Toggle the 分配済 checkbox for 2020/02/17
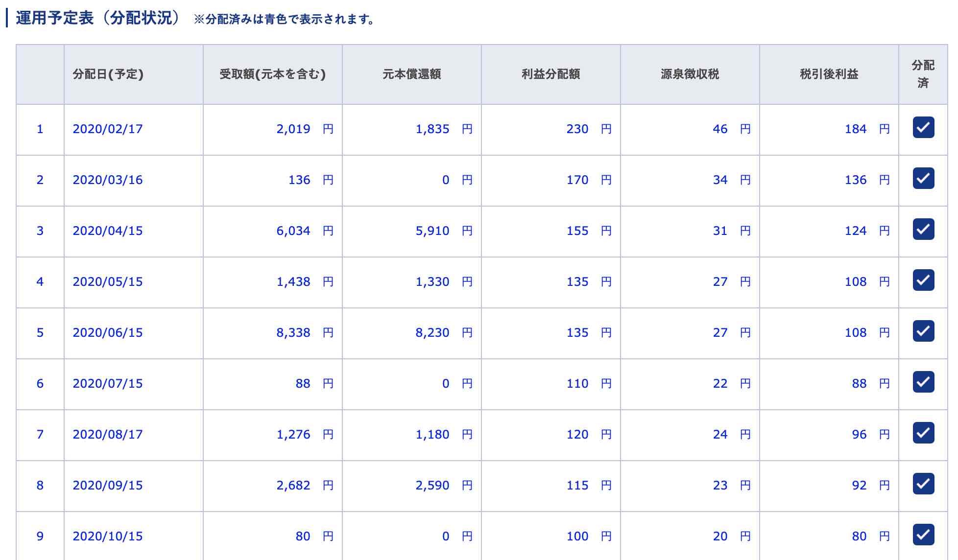 point(923,127)
